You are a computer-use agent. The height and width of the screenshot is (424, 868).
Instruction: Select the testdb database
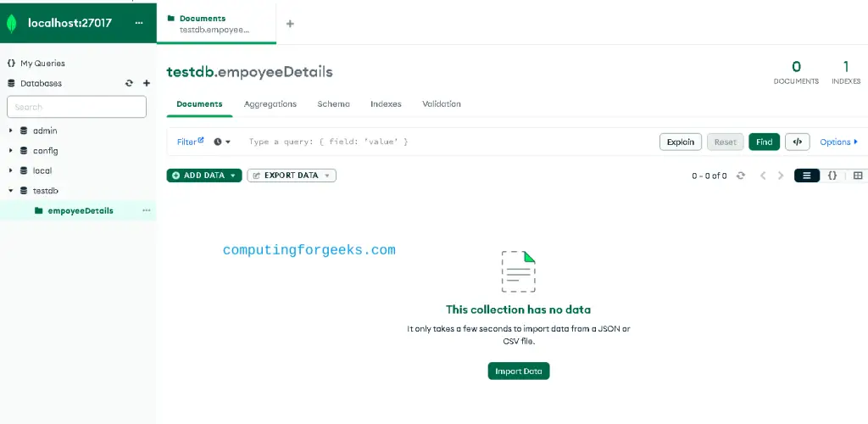[x=46, y=191]
